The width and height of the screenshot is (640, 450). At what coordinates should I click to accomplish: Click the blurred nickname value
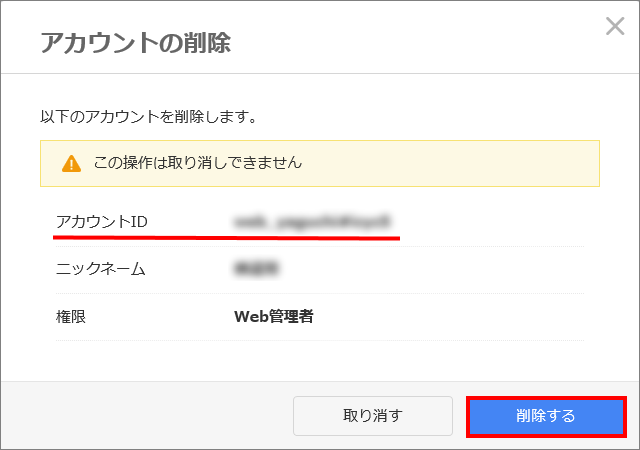pyautogui.click(x=256, y=269)
